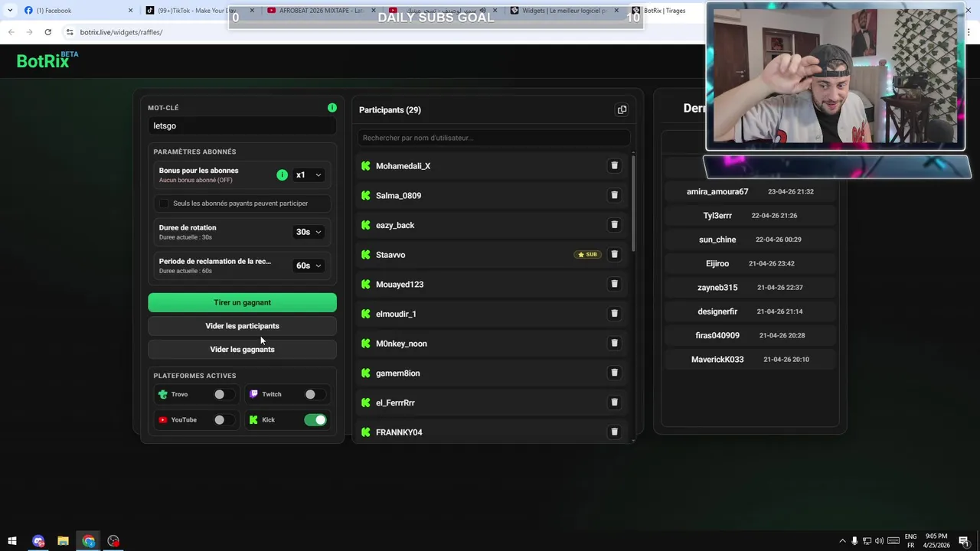The height and width of the screenshot is (551, 980).
Task: Check only paying subscribers can participate
Action: (x=164, y=204)
